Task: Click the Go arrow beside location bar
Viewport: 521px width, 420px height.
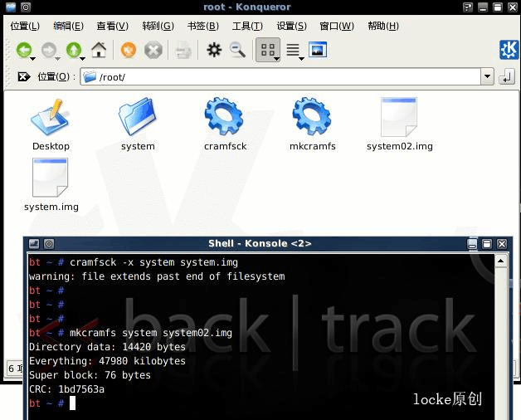Action: 507,77
